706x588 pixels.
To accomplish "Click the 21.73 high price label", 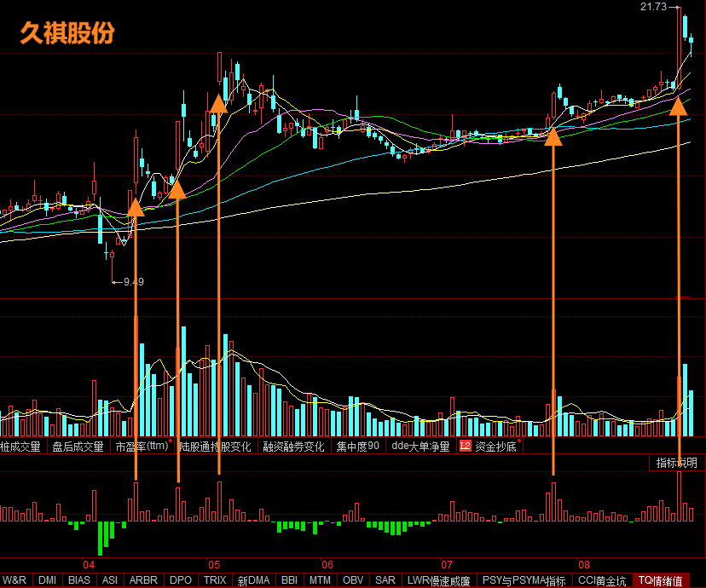I will (x=653, y=7).
